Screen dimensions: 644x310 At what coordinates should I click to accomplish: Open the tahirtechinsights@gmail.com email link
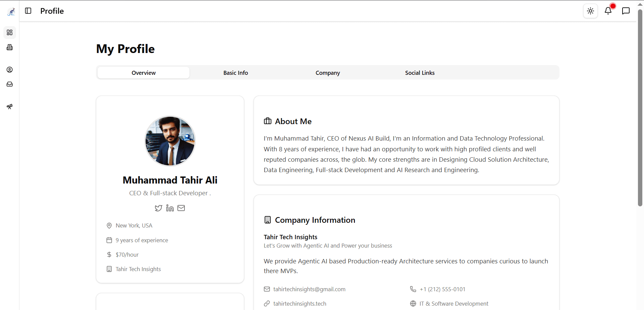pos(309,289)
